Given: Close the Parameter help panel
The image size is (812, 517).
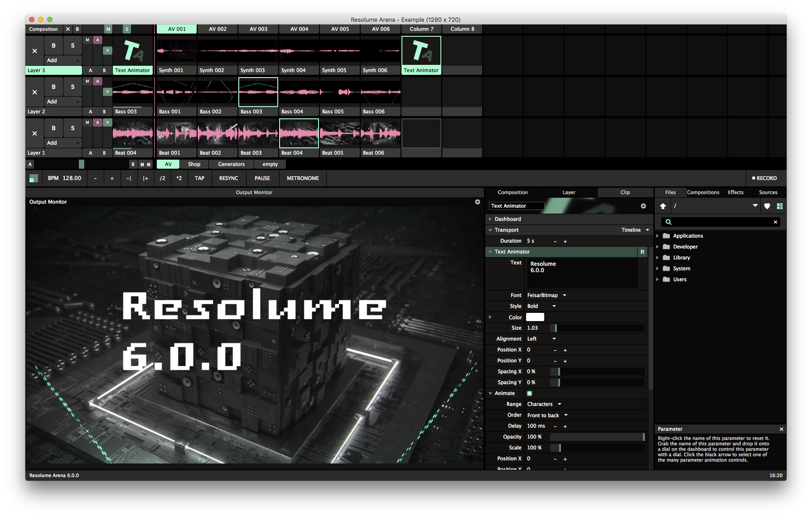Looking at the screenshot, I should (781, 429).
